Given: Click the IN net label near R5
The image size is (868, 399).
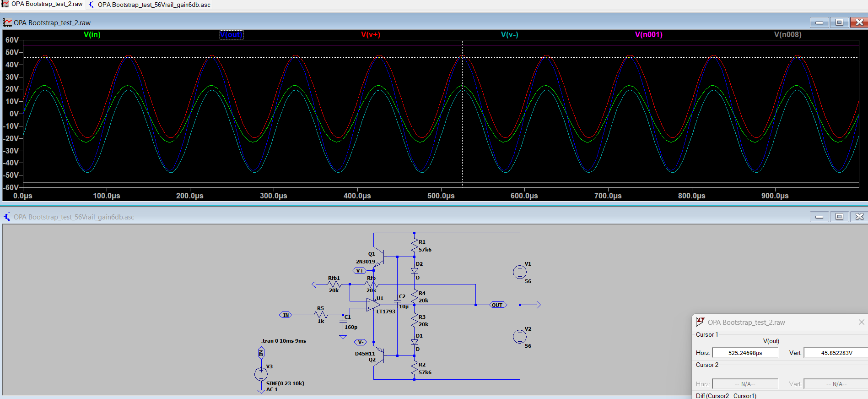Looking at the screenshot, I should [286, 315].
